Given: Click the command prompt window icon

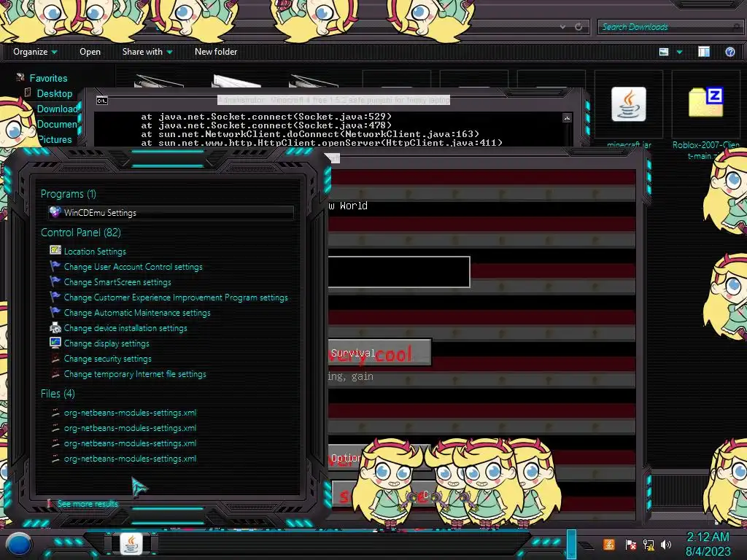Looking at the screenshot, I should [102, 101].
